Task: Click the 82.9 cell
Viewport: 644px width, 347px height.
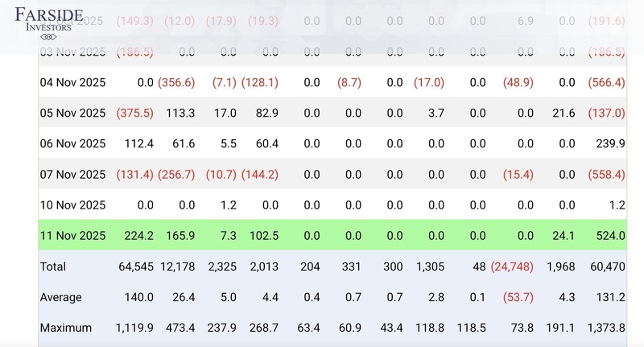Action: [267, 113]
